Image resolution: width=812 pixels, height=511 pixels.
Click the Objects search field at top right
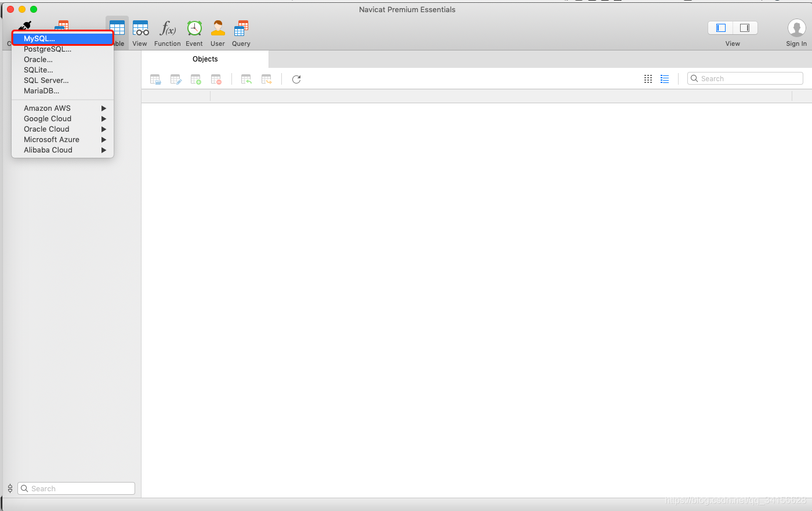click(745, 79)
